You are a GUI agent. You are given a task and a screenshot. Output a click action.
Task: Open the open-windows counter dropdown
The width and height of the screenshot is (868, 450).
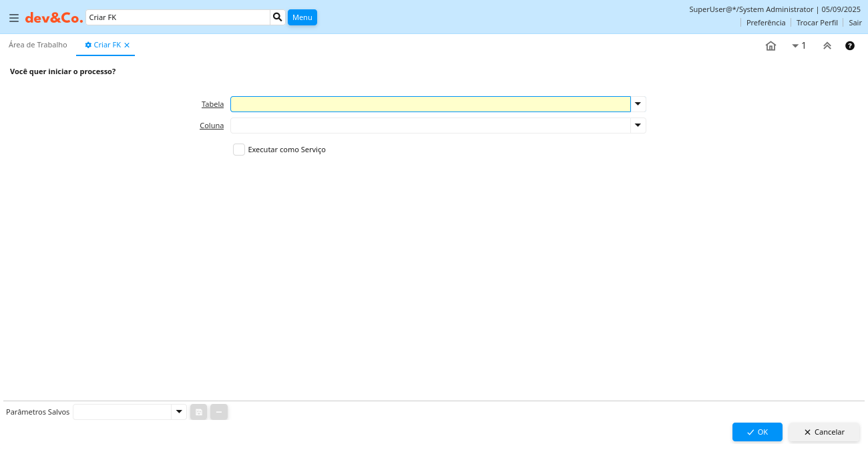(799, 46)
